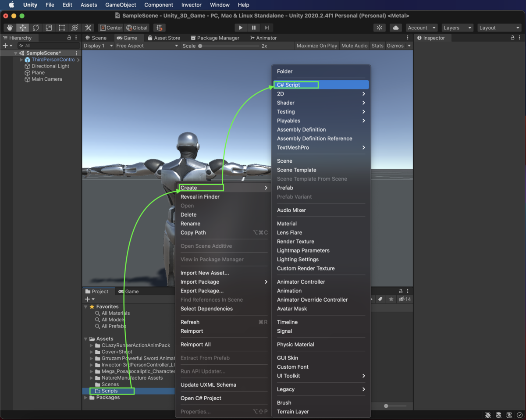The height and width of the screenshot is (420, 526).
Task: Click the Step frame button
Action: pos(267,28)
